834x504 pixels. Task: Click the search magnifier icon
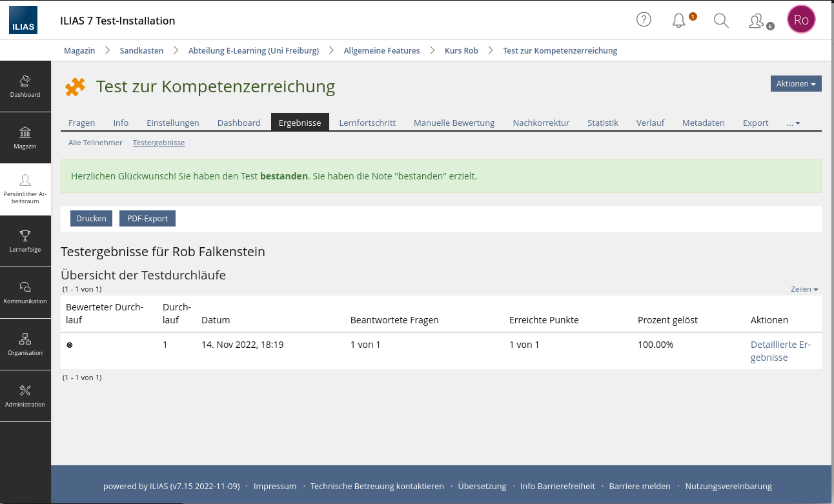coord(721,21)
